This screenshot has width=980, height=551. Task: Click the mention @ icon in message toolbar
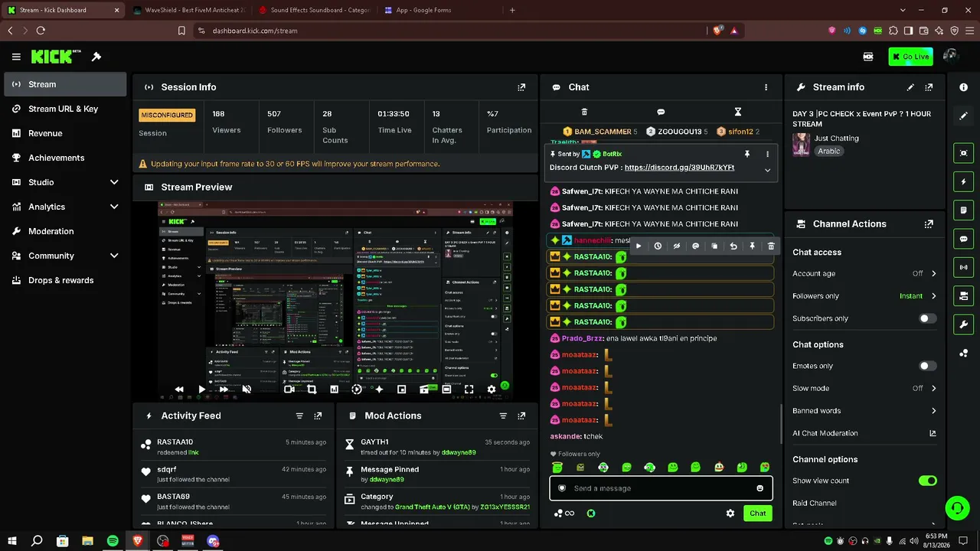coord(695,246)
